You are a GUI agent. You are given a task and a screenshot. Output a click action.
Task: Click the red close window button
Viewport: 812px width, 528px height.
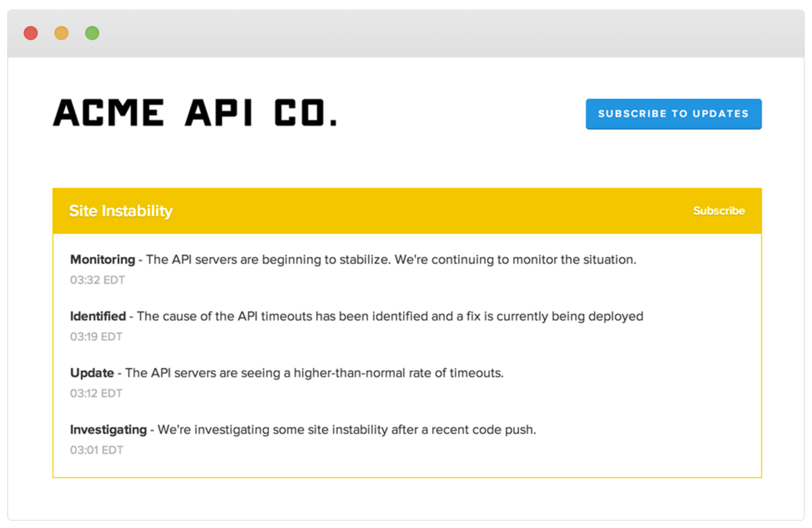31,33
